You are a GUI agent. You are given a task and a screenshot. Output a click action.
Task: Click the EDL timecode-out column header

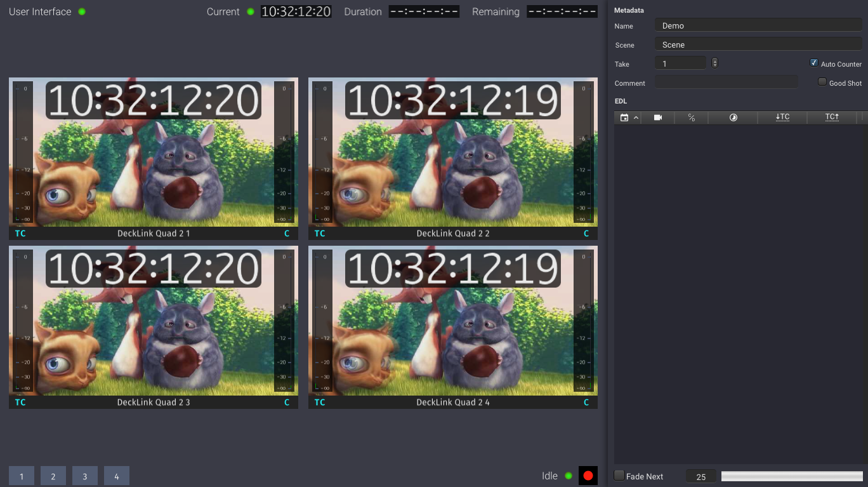(x=832, y=117)
